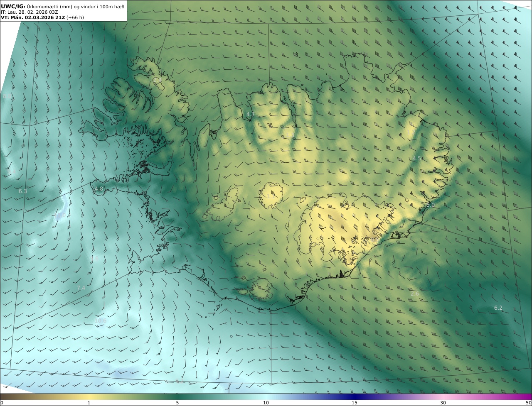Screen dimensions: 532x406
Task: Click the 0 tick on the color scale
Action: [2, 403]
